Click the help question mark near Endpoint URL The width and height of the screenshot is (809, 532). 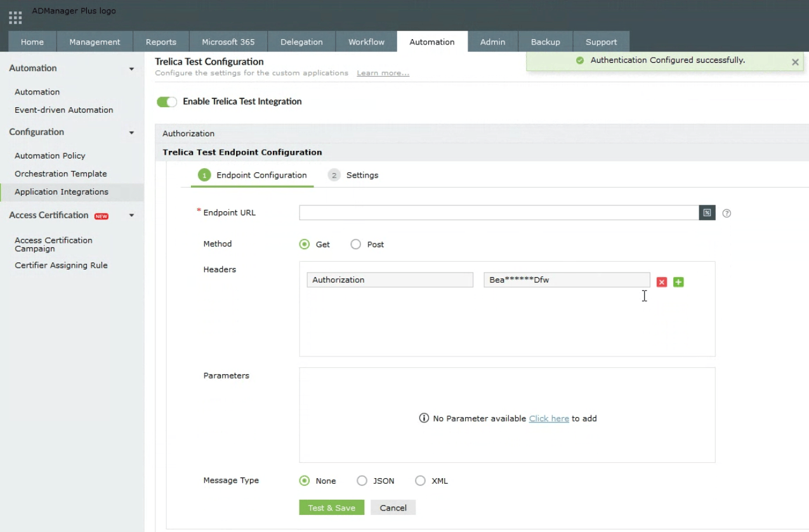click(727, 214)
